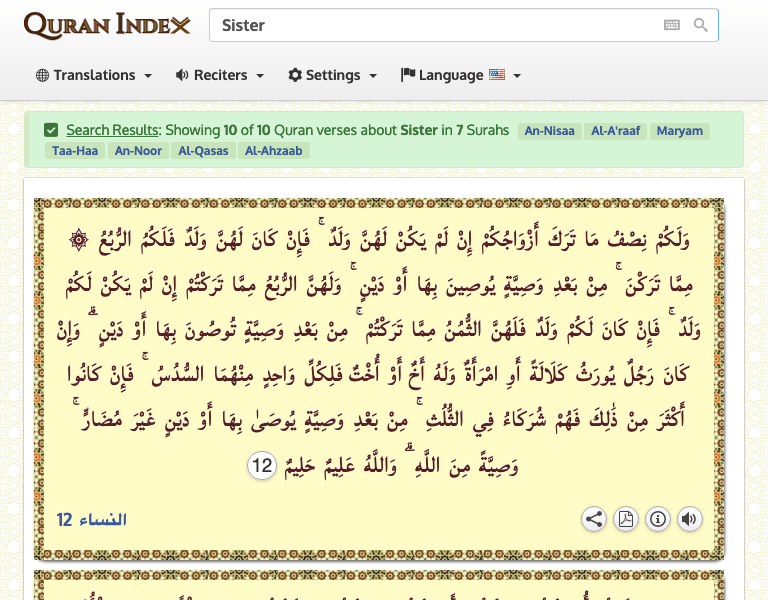Click the Quran Index logo
Viewport: 768px width, 600px height.
coord(107,25)
